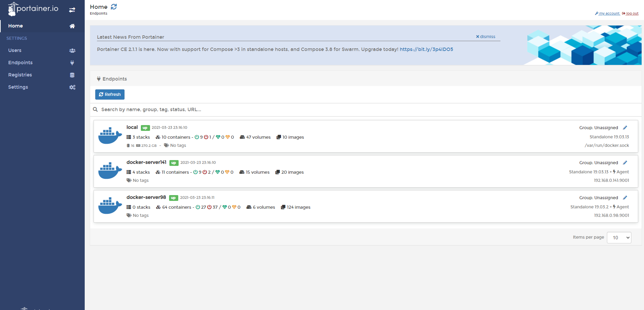Open the docker-server141 endpoint name
The width and height of the screenshot is (644, 310).
146,162
